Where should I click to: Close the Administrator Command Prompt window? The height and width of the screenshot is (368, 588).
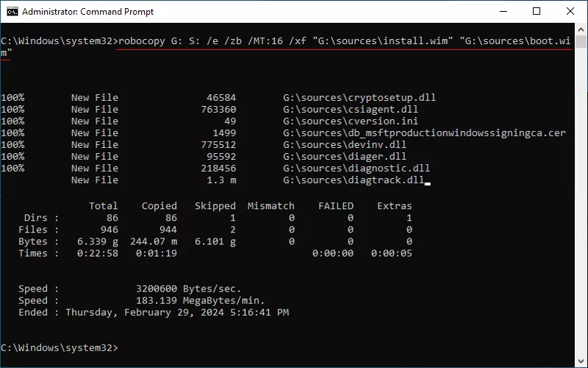click(x=570, y=11)
